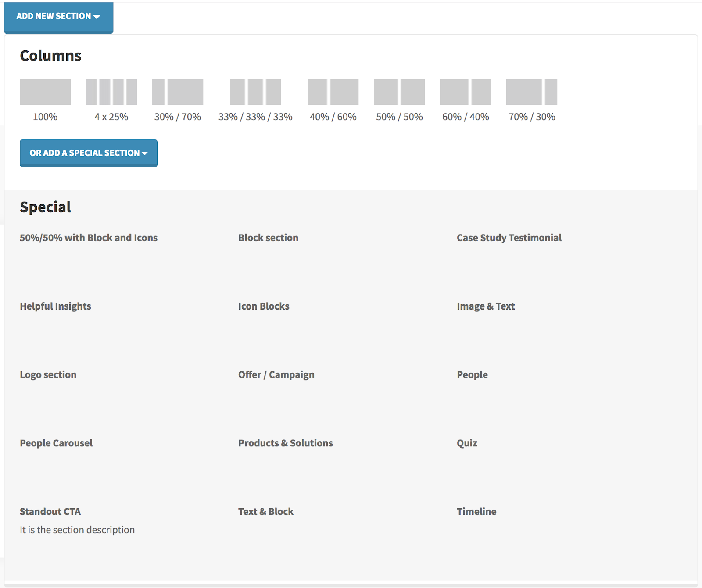Collapse the Add New Section chevron

pos(97,16)
